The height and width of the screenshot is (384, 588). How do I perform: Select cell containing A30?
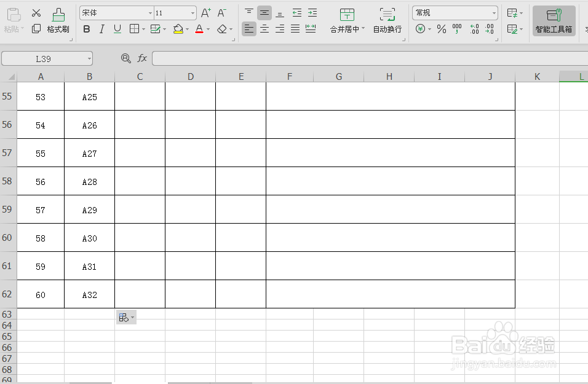[x=90, y=238]
